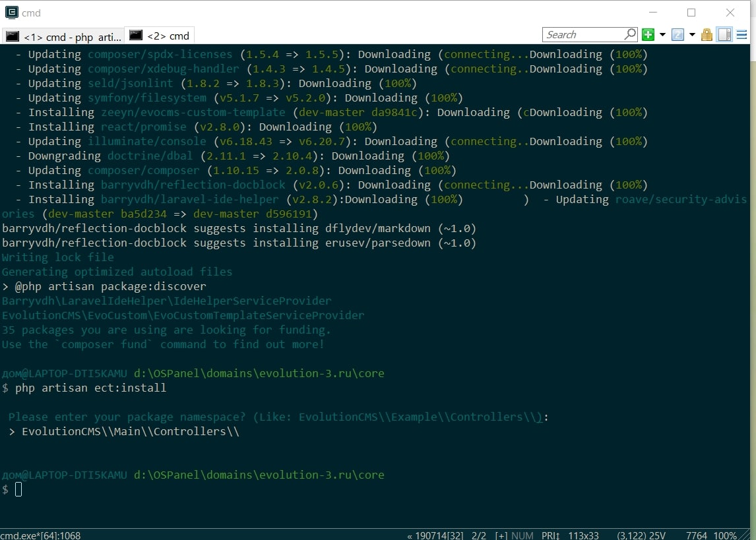Switch to the '<1> cmd - php arti...' tab

[x=63, y=36]
